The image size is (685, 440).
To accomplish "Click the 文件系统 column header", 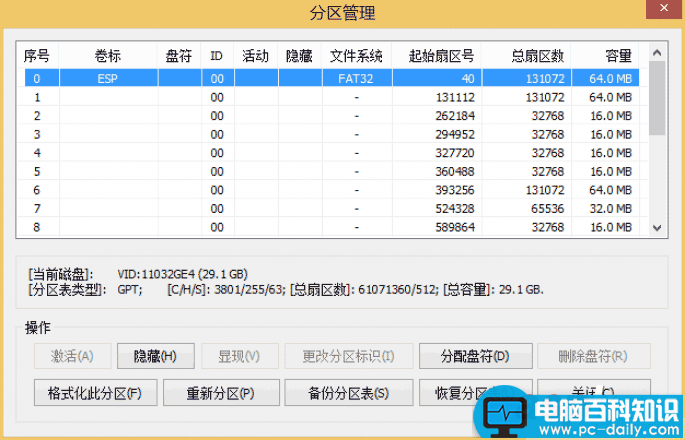I will 356,55.
